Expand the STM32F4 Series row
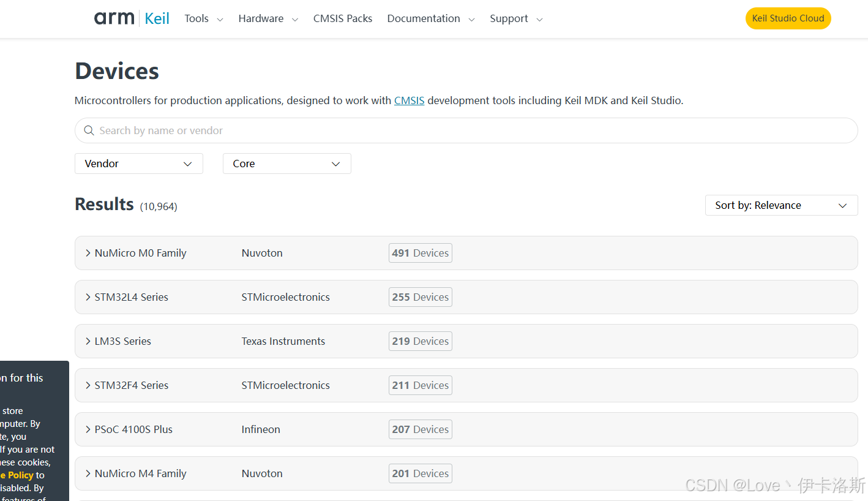This screenshot has width=868, height=501. click(x=466, y=385)
